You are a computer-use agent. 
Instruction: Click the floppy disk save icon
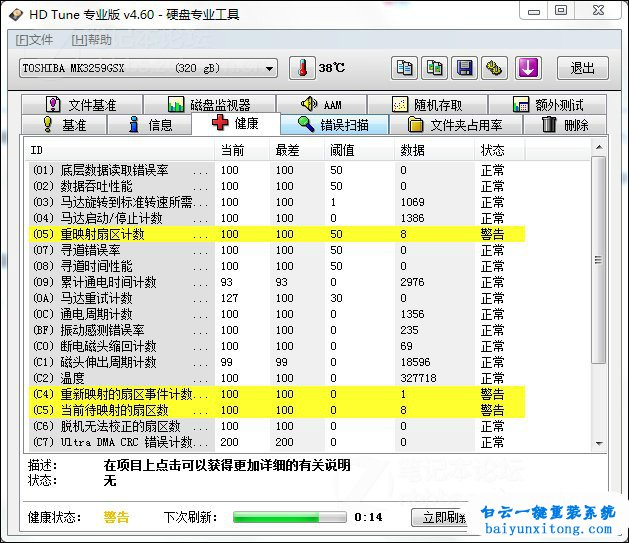click(465, 68)
